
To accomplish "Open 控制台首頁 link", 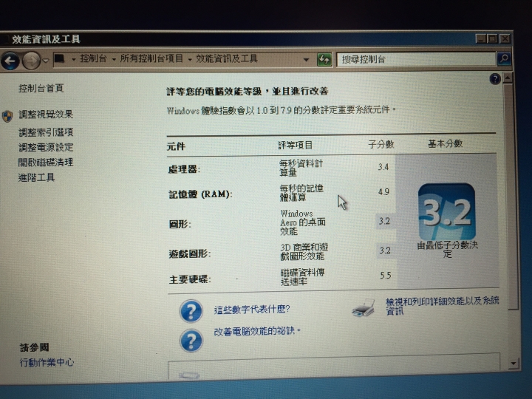I will coord(41,89).
